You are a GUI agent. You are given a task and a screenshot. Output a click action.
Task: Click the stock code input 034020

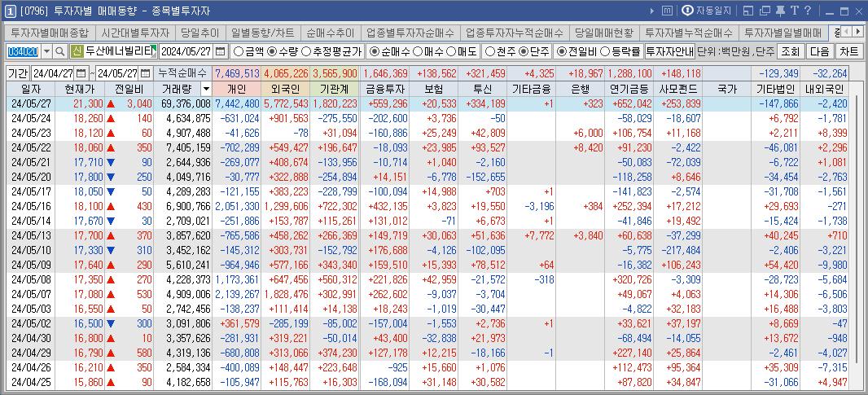coord(24,51)
